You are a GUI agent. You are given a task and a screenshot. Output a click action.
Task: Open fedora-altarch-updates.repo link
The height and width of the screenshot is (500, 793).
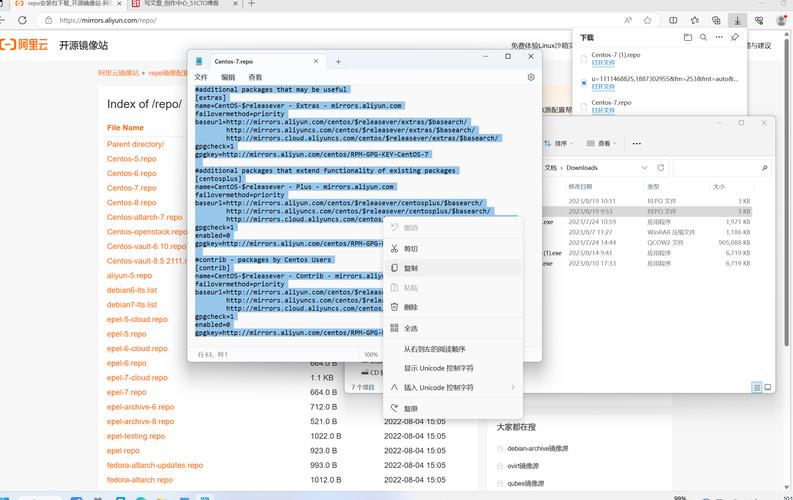[x=155, y=465]
